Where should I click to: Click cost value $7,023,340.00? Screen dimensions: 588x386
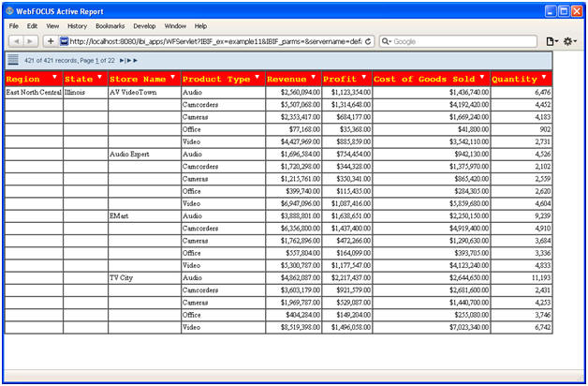coord(469,327)
